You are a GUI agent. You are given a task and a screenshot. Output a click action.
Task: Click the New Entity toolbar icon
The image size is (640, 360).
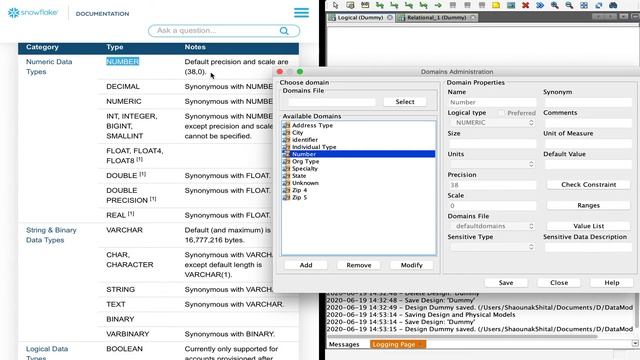(x=350, y=5)
